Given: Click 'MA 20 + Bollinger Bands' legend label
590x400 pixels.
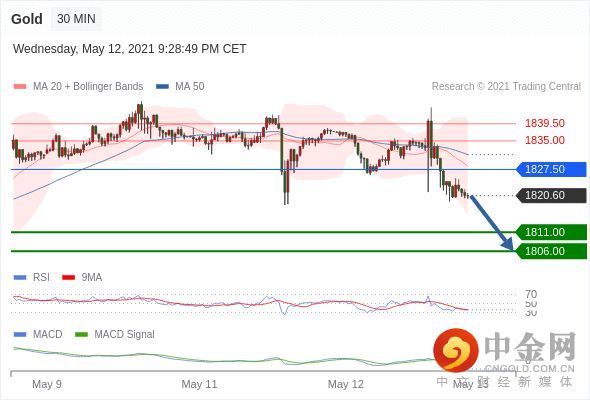Looking at the screenshot, I should [88, 86].
